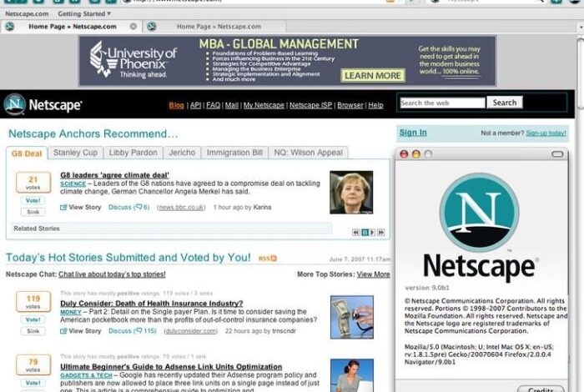Select the NQ: Wilson Appeal tab

(x=308, y=153)
